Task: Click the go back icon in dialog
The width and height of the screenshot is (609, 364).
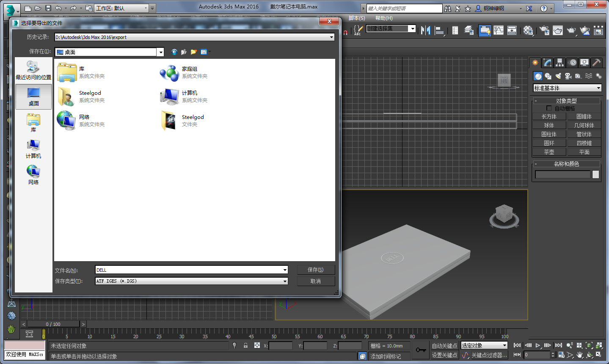Action: coord(174,52)
